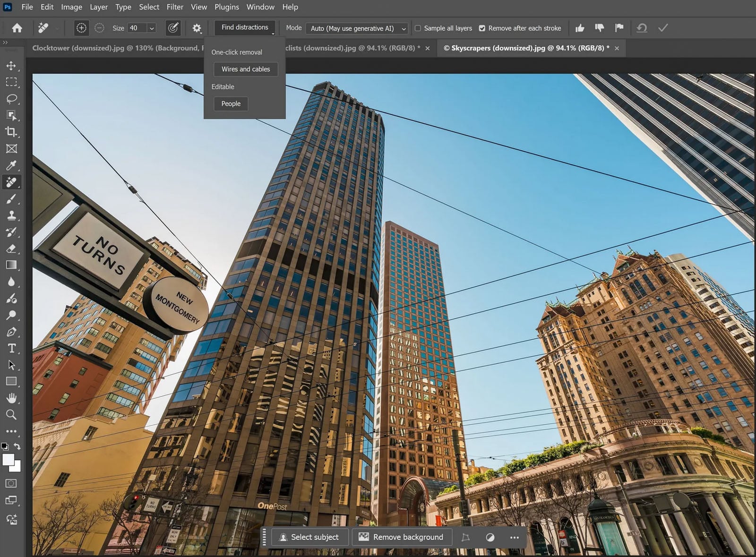Enable Sample all layers
Image resolution: width=756 pixels, height=557 pixels.
tap(418, 28)
